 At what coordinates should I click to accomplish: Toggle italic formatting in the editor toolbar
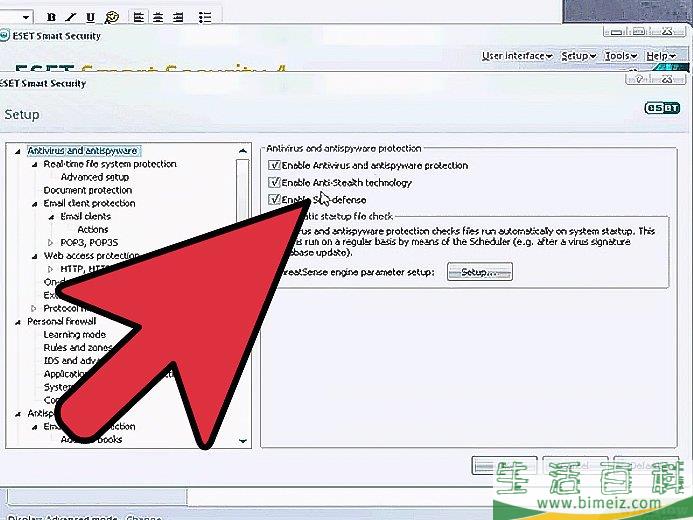pyautogui.click(x=71, y=17)
